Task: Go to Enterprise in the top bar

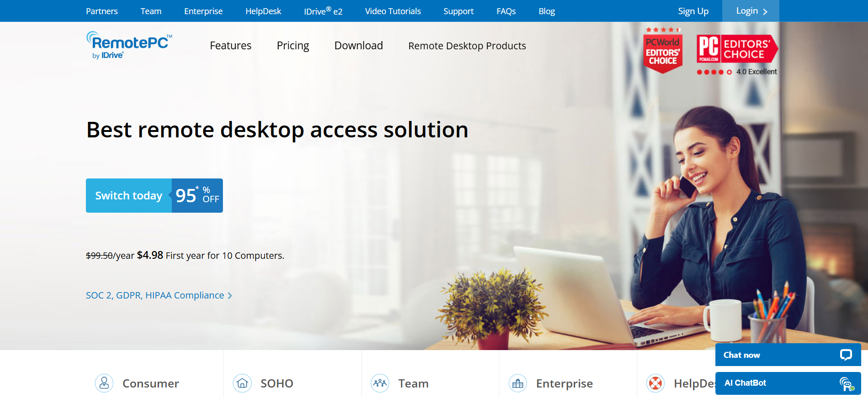Action: pyautogui.click(x=203, y=11)
